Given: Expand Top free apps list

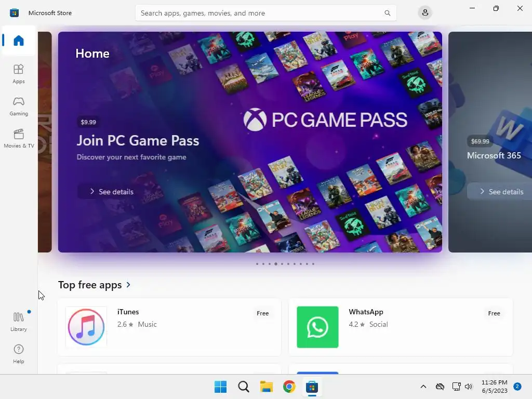Looking at the screenshot, I should pyautogui.click(x=128, y=285).
